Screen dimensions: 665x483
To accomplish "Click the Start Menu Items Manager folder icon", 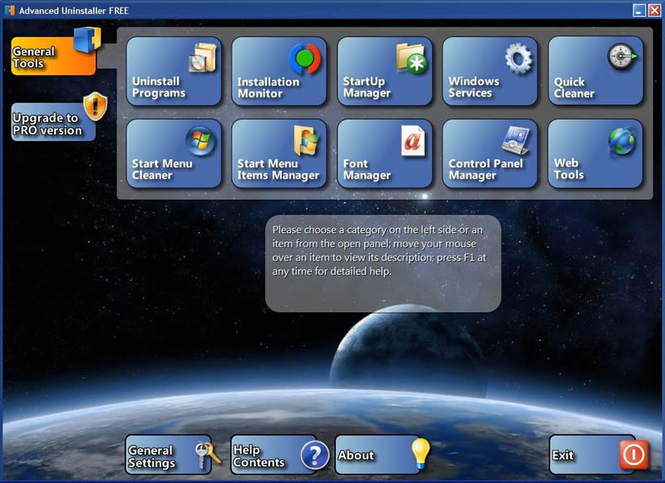I will [x=306, y=140].
